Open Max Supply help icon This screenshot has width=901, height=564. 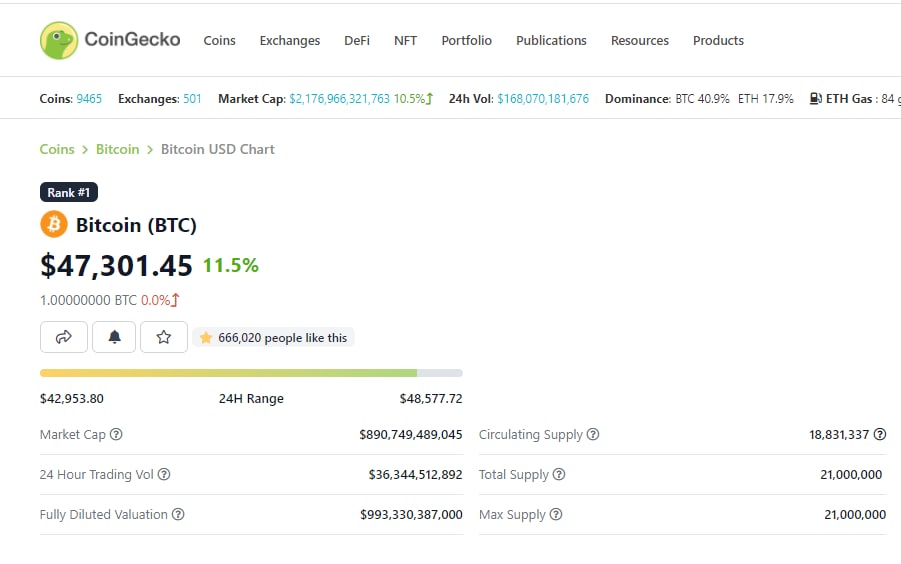(556, 514)
